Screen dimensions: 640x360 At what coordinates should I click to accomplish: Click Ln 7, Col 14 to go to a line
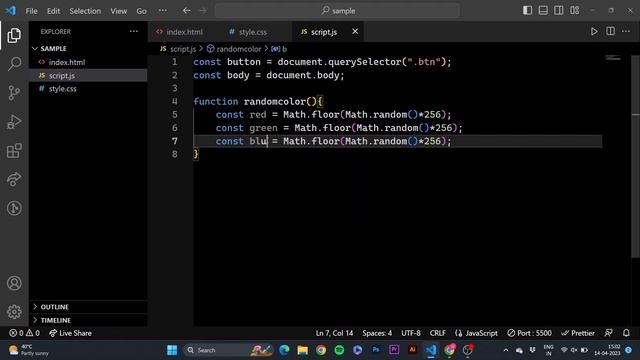(334, 333)
